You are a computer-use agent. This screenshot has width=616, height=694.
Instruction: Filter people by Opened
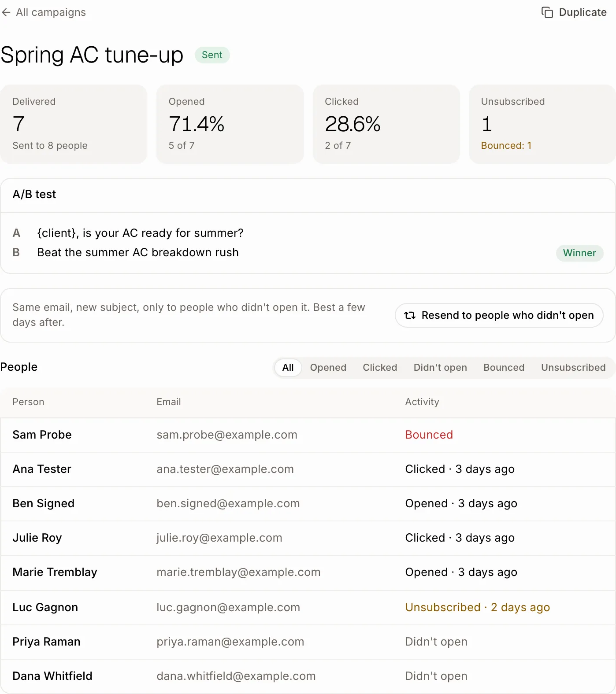(x=328, y=368)
